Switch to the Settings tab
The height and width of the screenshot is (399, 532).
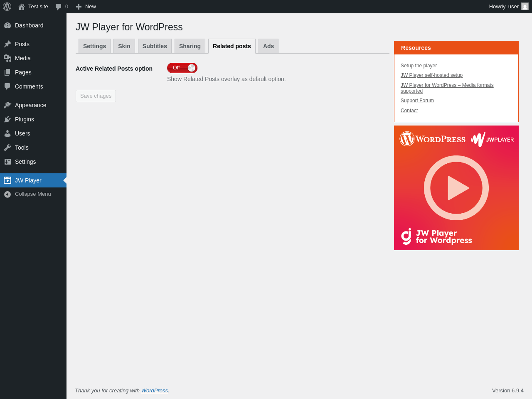(94, 46)
